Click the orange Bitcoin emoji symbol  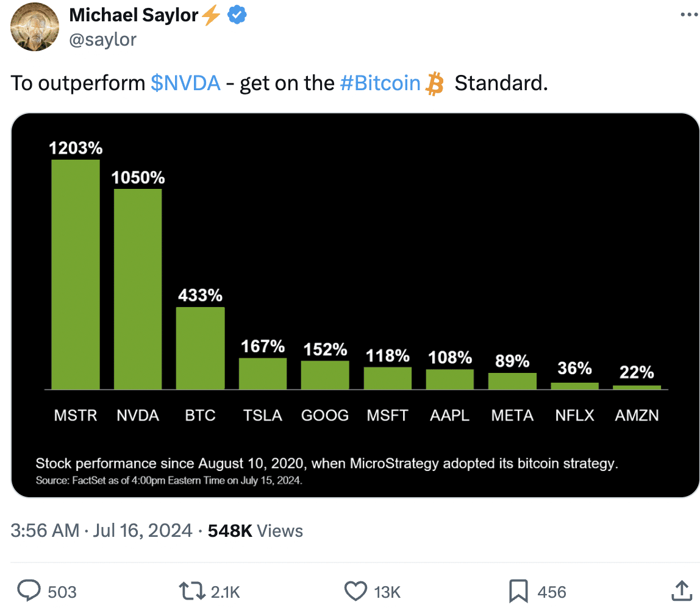coord(434,84)
